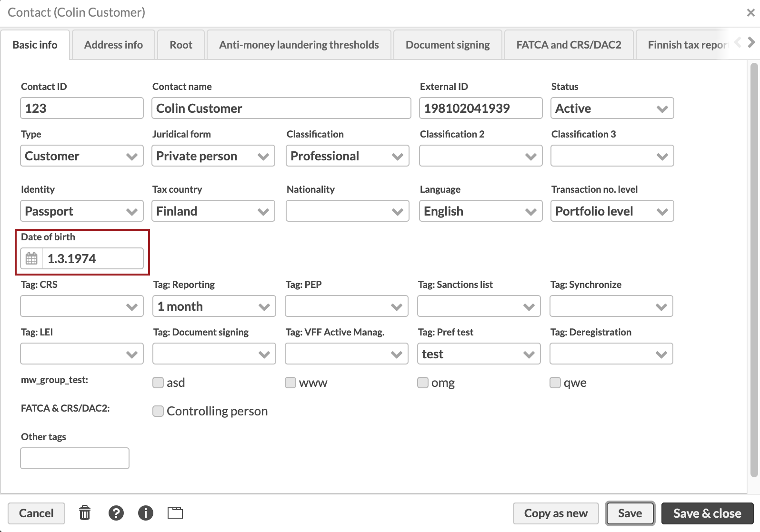Switch to the Basic info tab
This screenshot has width=760, height=532.
(35, 45)
